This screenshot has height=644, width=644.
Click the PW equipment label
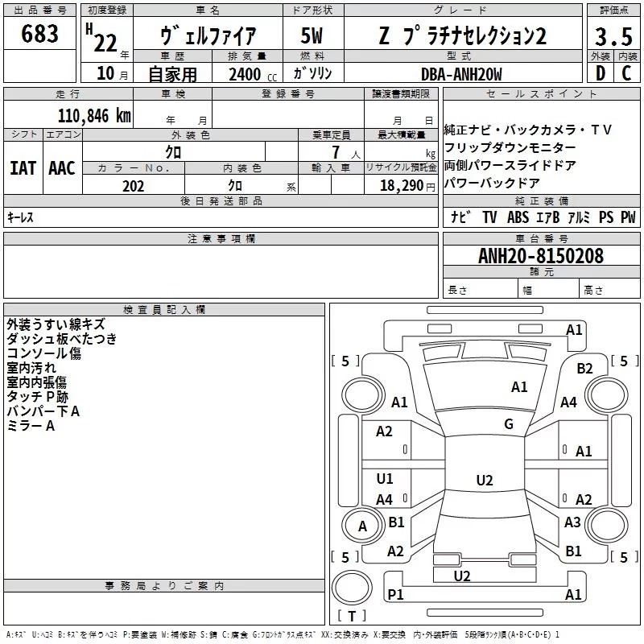point(628,217)
